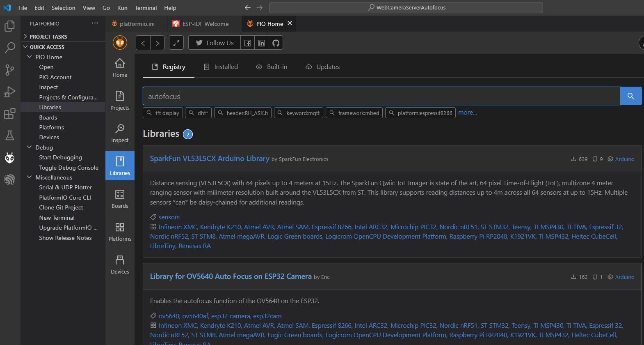
Task: Open PlatformIO panel more actions ellipsis
Action: 95,23
